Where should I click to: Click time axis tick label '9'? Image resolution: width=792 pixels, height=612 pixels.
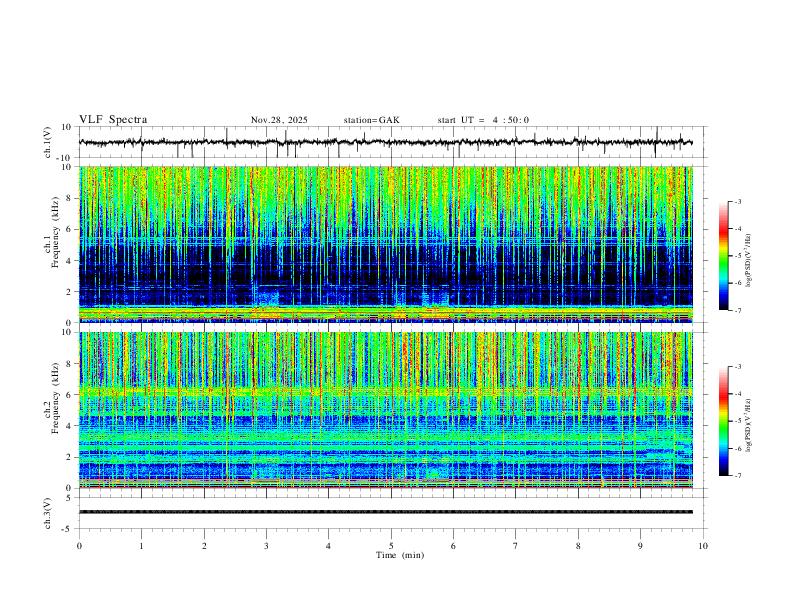click(640, 546)
